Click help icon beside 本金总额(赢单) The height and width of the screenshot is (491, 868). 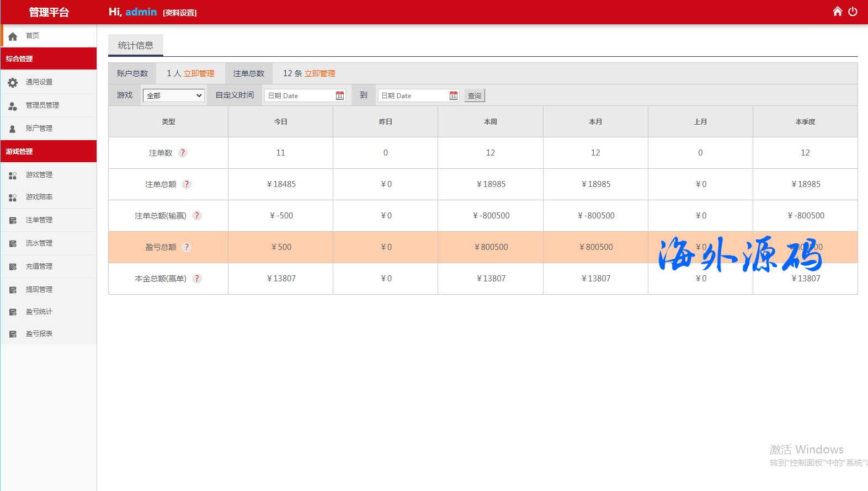197,279
